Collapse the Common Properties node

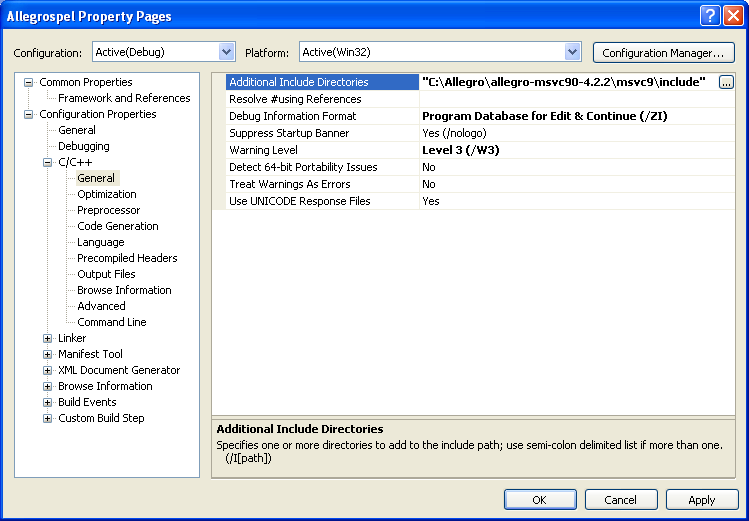[x=29, y=82]
